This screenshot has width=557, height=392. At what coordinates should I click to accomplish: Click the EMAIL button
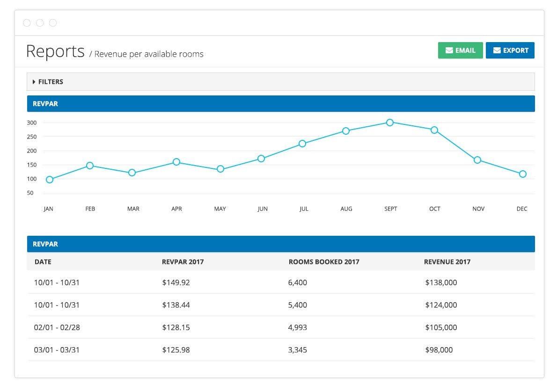tap(460, 50)
